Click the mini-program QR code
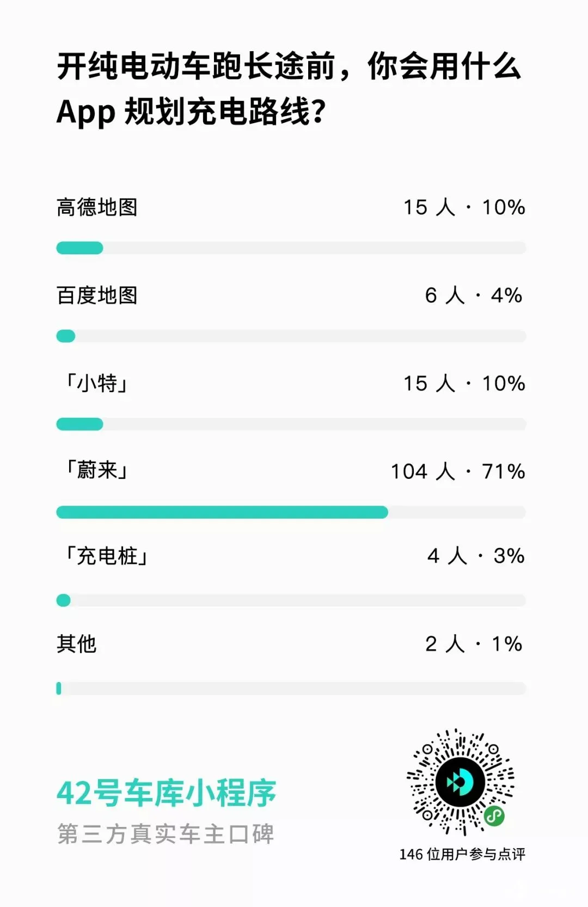The height and width of the screenshot is (907, 588). [x=460, y=782]
